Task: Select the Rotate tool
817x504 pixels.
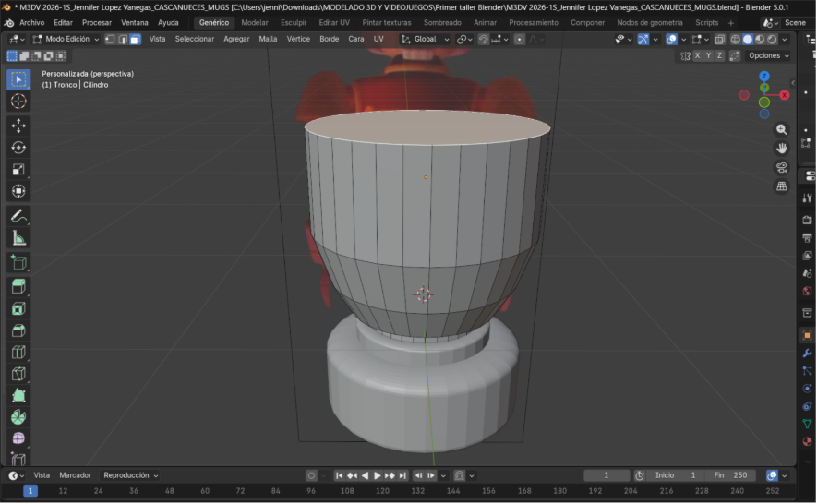Action: coord(18,148)
